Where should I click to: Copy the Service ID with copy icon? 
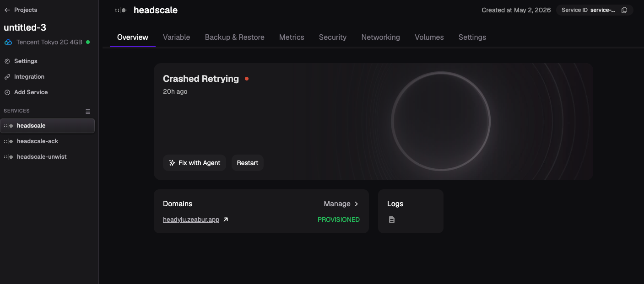[624, 10]
